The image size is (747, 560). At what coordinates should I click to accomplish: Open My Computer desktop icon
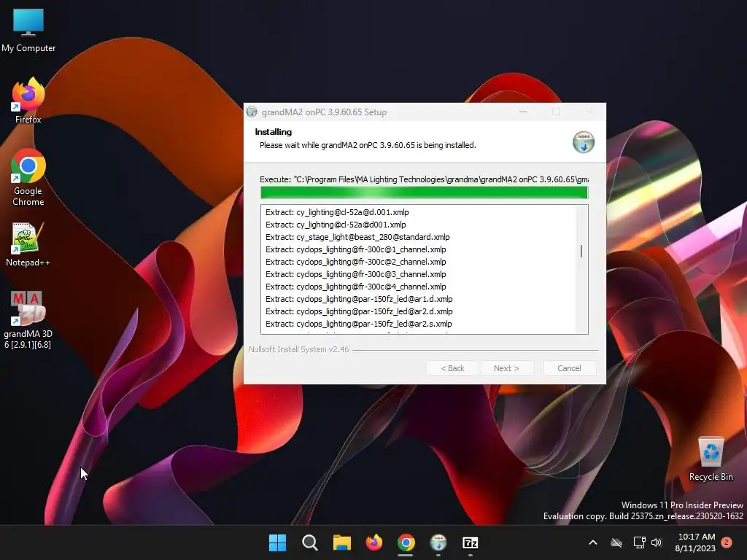(28, 31)
